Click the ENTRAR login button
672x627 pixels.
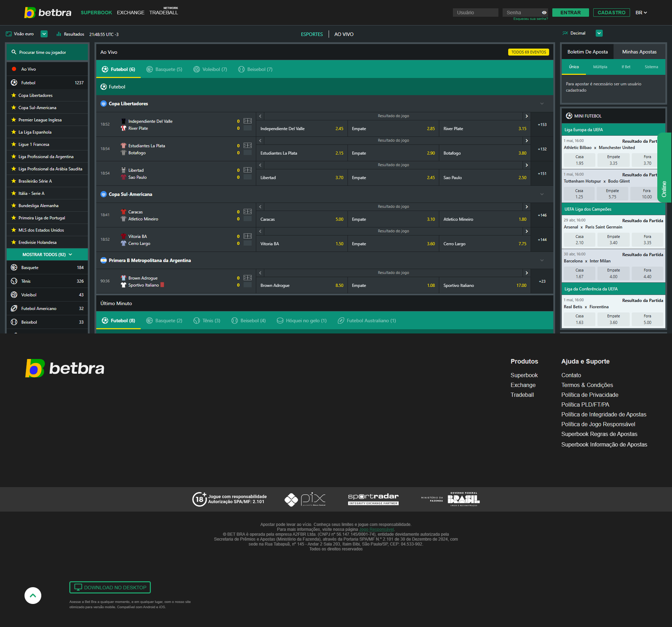[570, 13]
